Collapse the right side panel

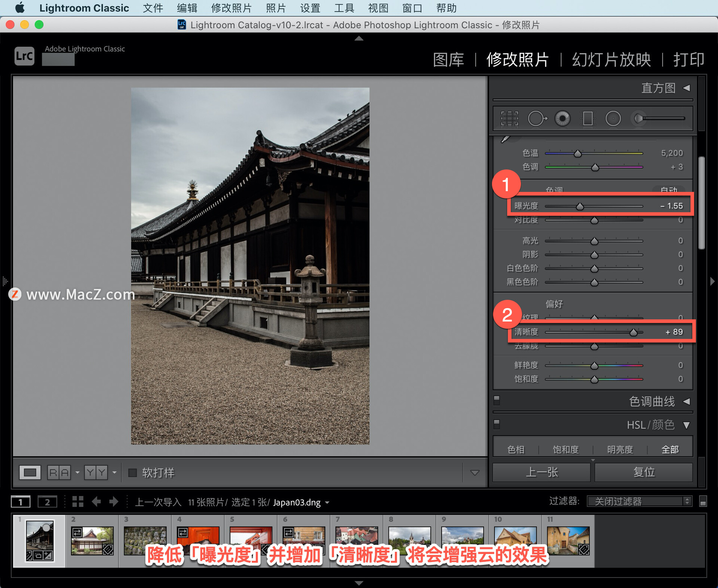pyautogui.click(x=712, y=281)
